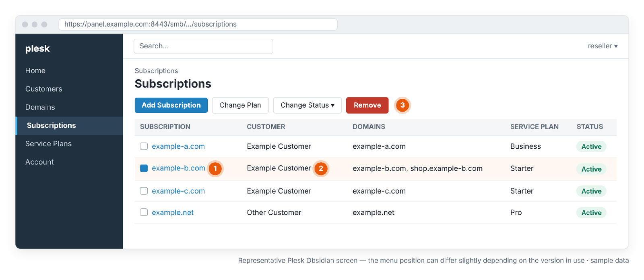Check the example.net row checkbox
This screenshot has width=644, height=280.
click(x=144, y=212)
